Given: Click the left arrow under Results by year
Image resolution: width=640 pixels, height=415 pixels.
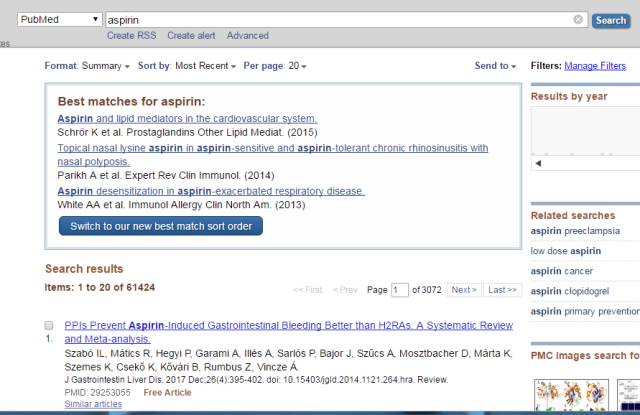Looking at the screenshot, I should [x=538, y=163].
